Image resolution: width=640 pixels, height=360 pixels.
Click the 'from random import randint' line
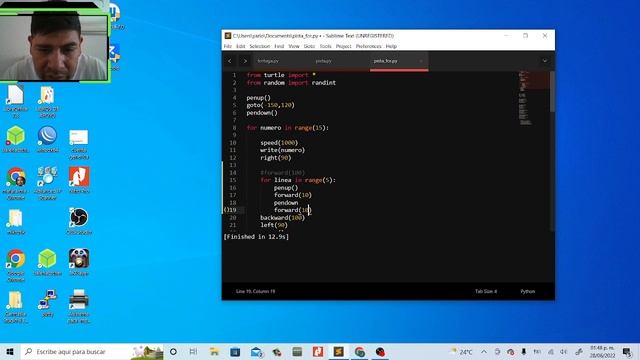(x=291, y=83)
